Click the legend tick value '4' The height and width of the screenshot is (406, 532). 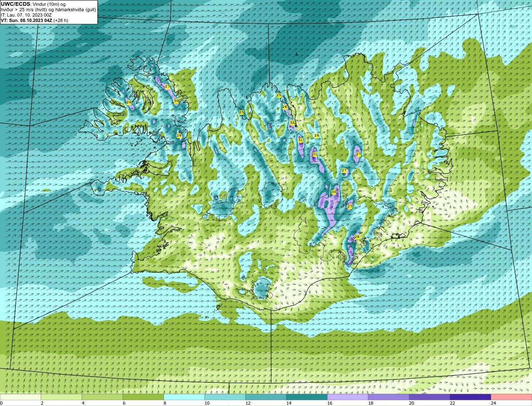click(x=83, y=403)
